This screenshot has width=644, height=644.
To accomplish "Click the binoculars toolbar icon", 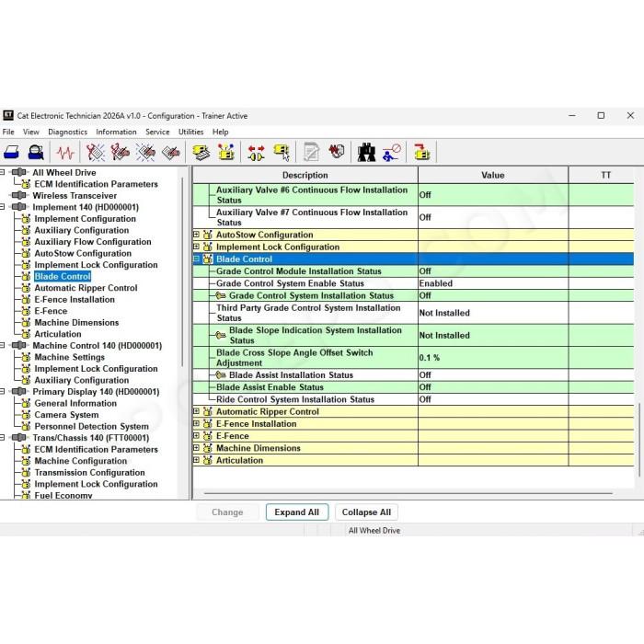I will tap(366, 153).
